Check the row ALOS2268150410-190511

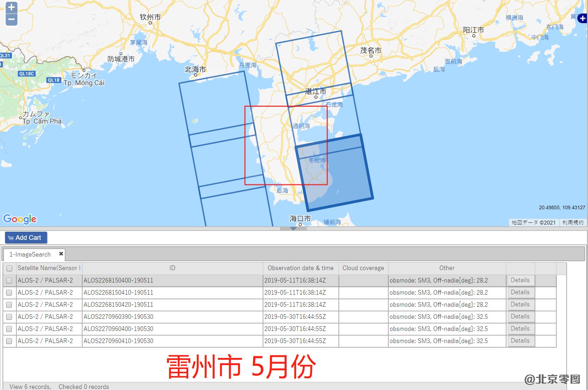click(x=9, y=292)
